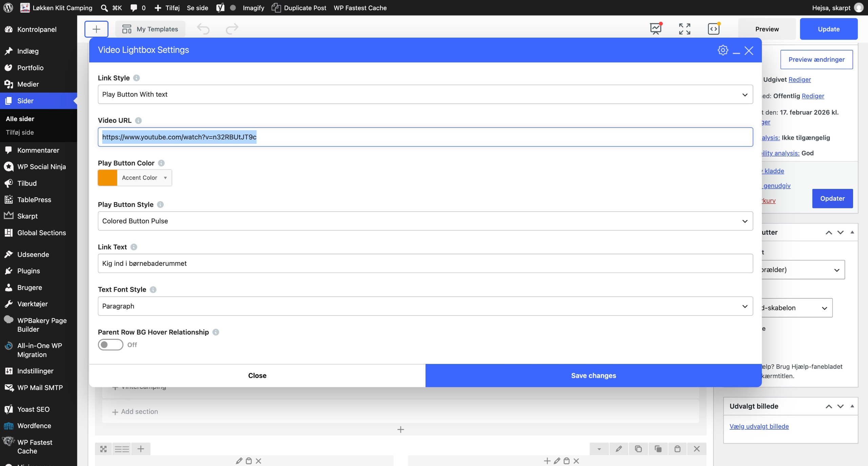Click into the Link Text input field
Image resolution: width=868 pixels, height=466 pixels.
(425, 264)
